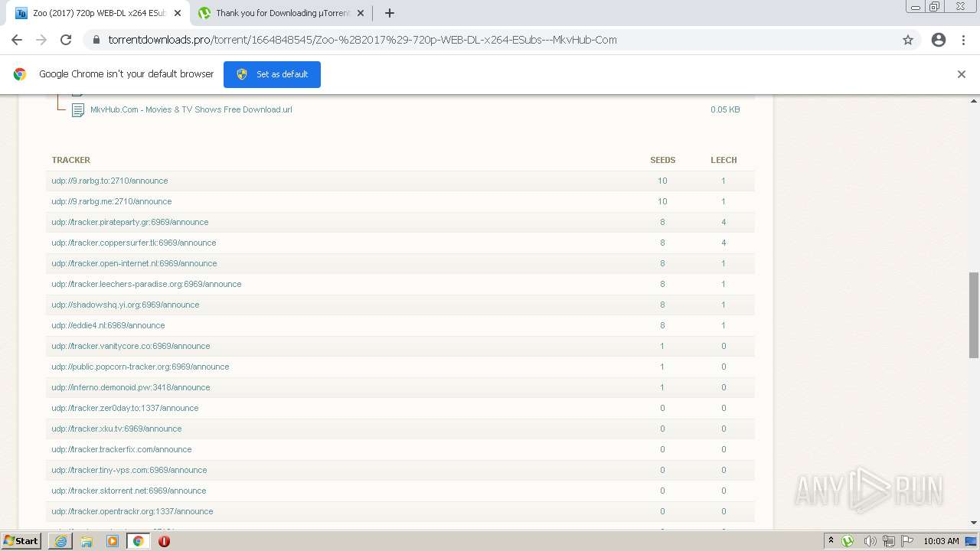Select tracker.coppersurfer.tk tracker row
The width and height of the screenshot is (980, 551).
(400, 243)
